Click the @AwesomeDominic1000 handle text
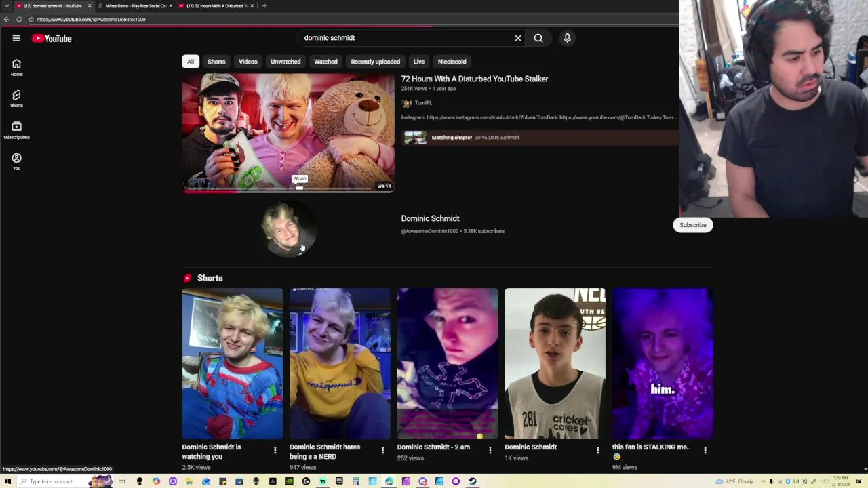This screenshot has width=868, height=488. [430, 231]
